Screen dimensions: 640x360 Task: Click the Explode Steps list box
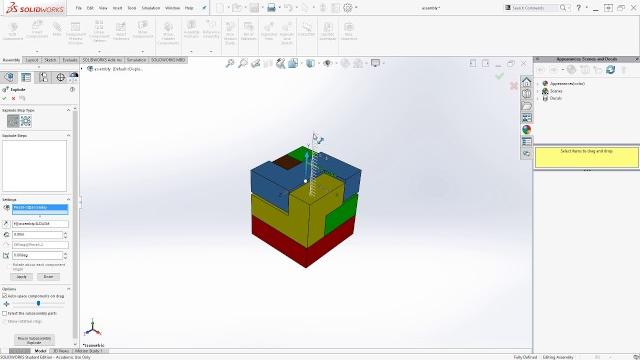[x=34, y=166]
